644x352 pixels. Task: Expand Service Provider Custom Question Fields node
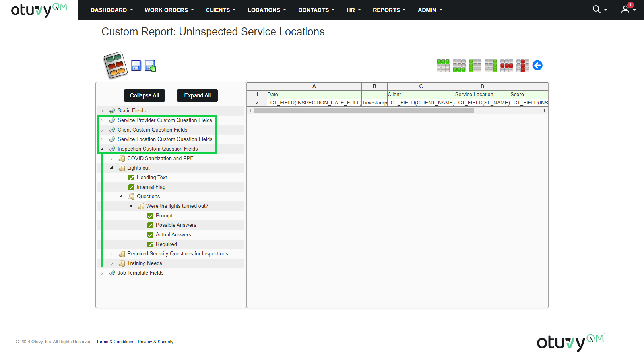(x=102, y=120)
